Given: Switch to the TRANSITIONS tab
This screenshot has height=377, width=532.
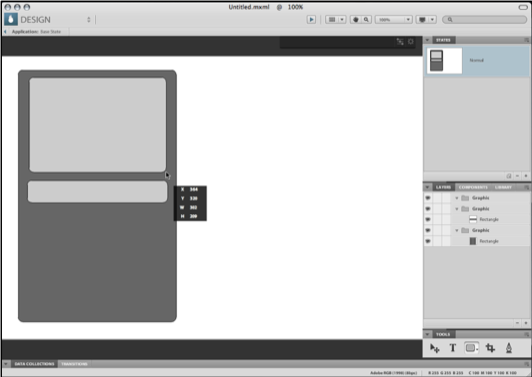Looking at the screenshot, I should pyautogui.click(x=75, y=364).
